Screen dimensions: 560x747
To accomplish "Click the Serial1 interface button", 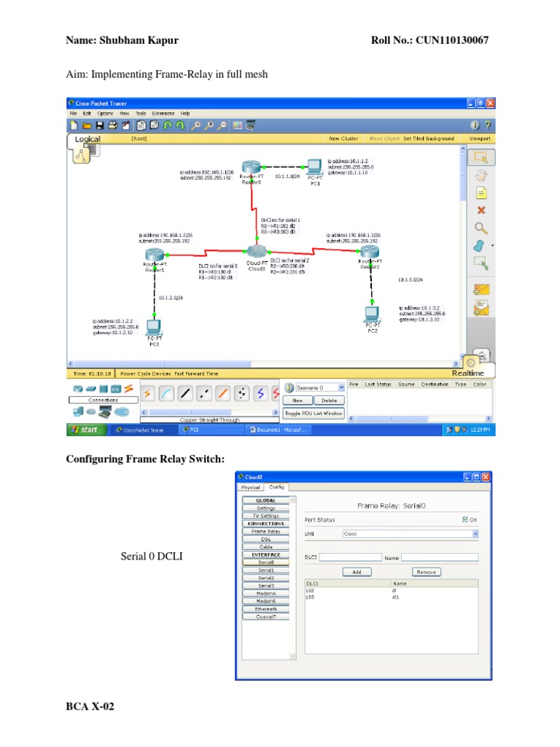I will 265,570.
